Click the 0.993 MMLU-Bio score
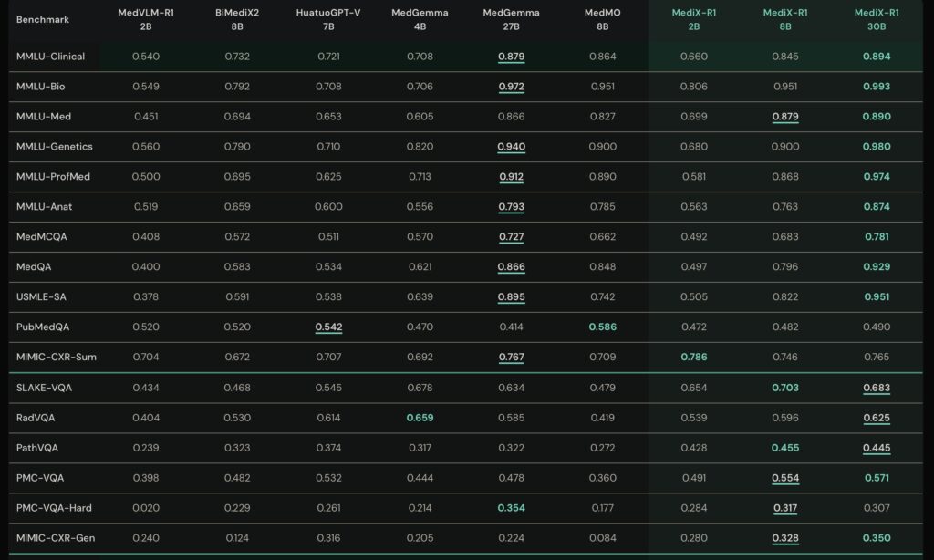This screenshot has height=560, width=934. 876,87
